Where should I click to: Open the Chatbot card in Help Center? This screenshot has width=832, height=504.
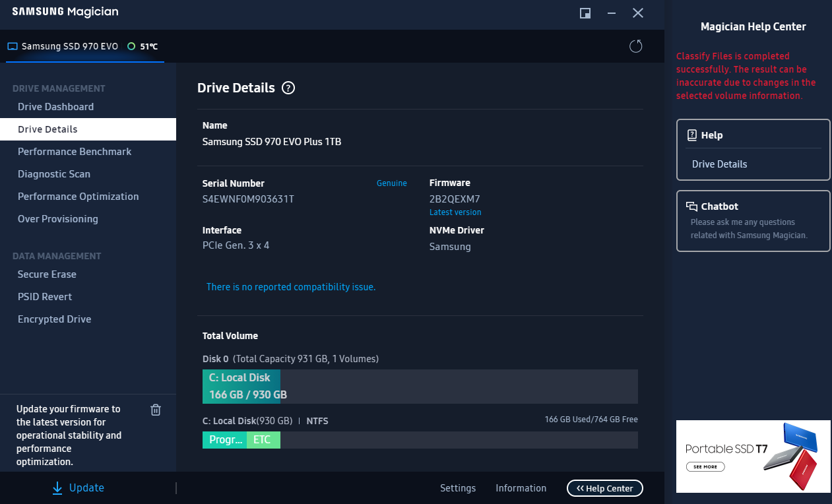(x=753, y=221)
